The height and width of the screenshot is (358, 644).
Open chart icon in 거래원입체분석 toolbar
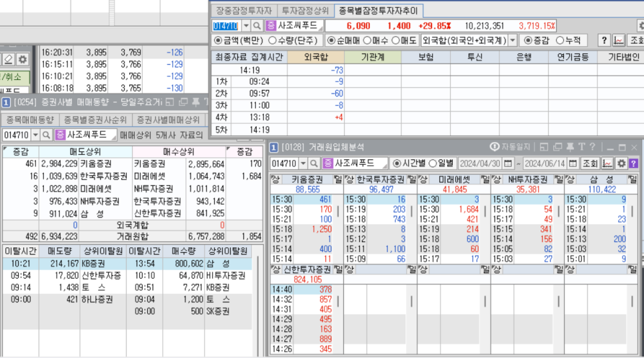point(607,163)
